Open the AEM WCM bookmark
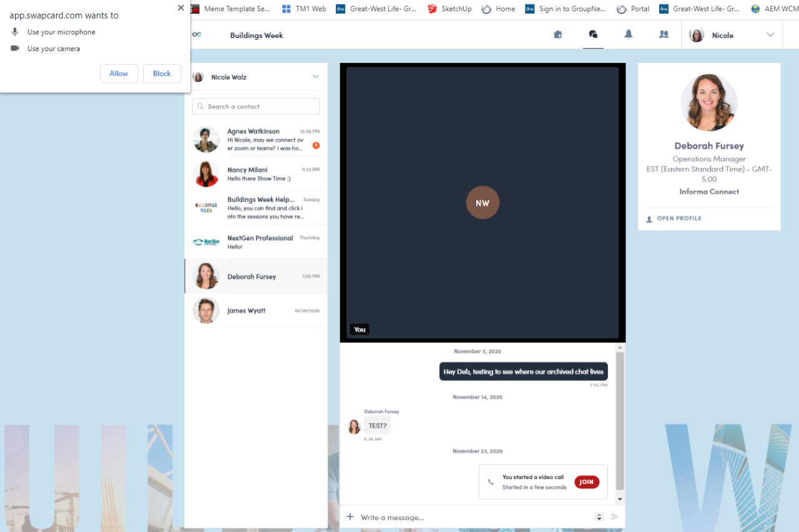Screen dimensions: 799x532 tap(774, 9)
